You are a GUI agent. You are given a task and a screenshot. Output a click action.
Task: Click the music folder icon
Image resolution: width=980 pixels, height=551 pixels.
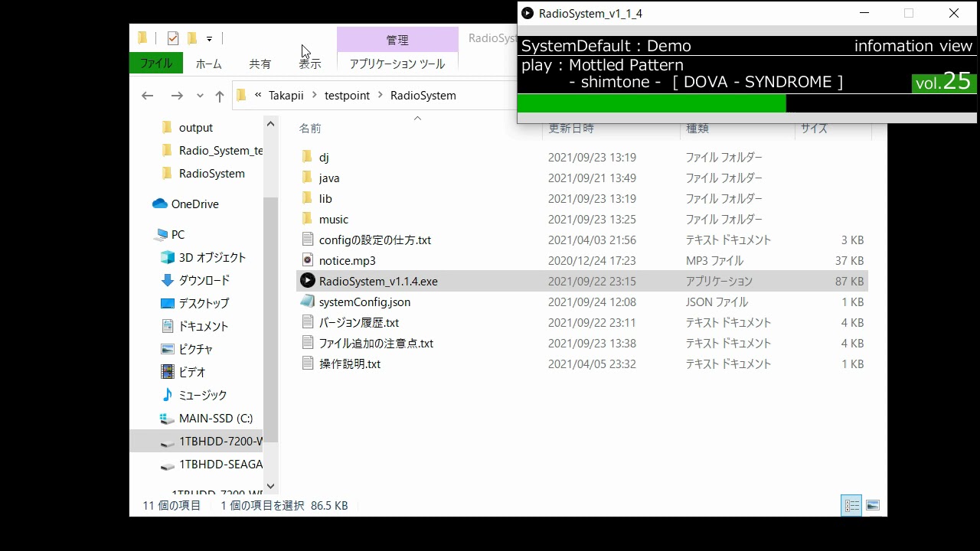(307, 219)
